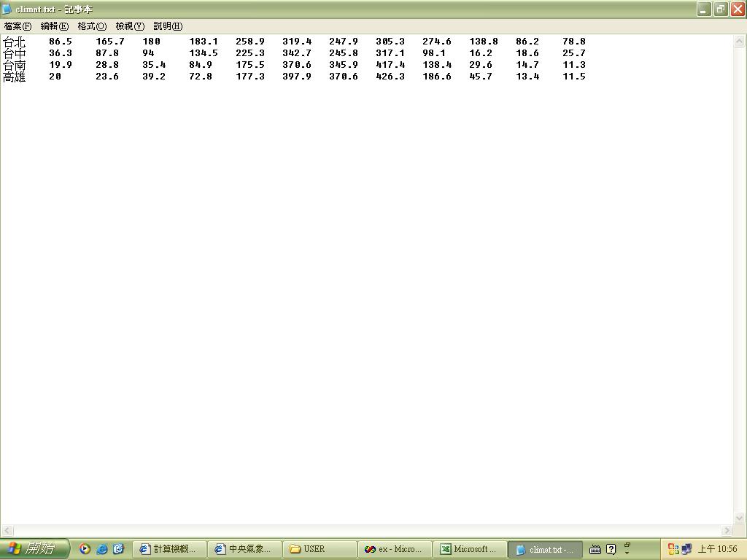Click the horizontal scrollbar right arrow
The height and width of the screenshot is (560, 747).
click(727, 530)
